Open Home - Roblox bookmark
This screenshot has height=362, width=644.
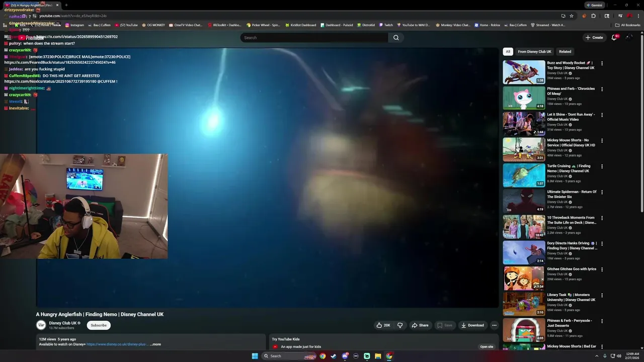[487, 25]
